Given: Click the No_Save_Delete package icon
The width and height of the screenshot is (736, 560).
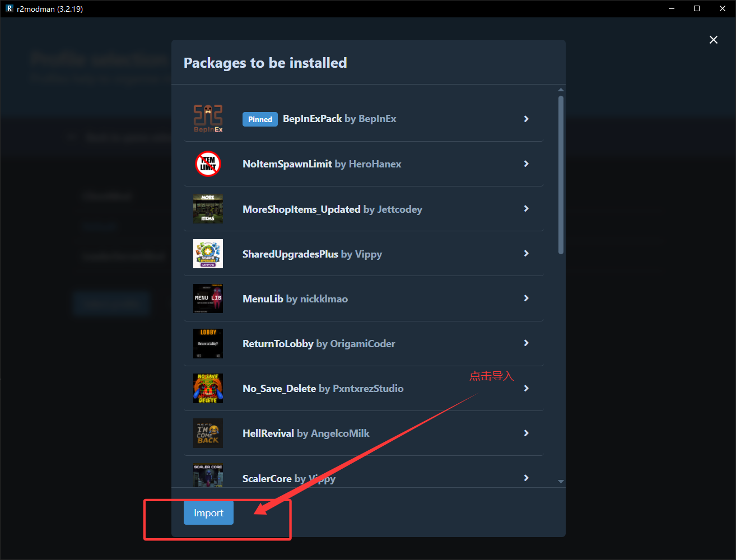Looking at the screenshot, I should (208, 388).
